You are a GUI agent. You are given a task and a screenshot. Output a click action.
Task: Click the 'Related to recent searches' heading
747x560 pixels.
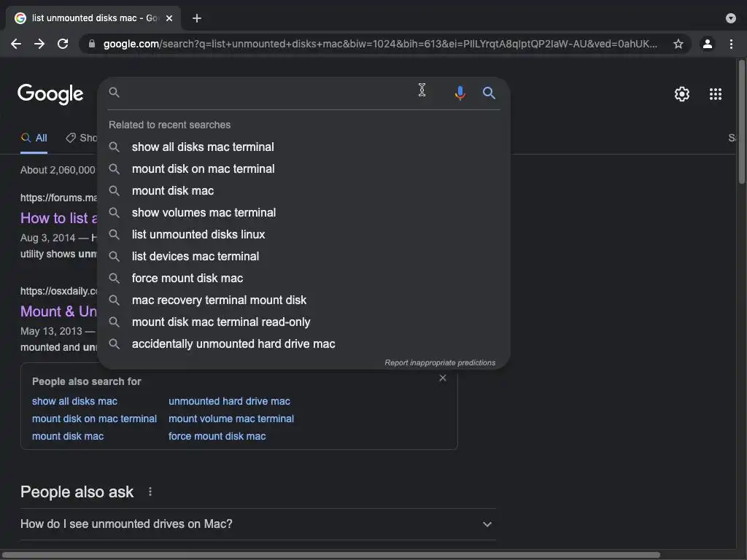[169, 125]
